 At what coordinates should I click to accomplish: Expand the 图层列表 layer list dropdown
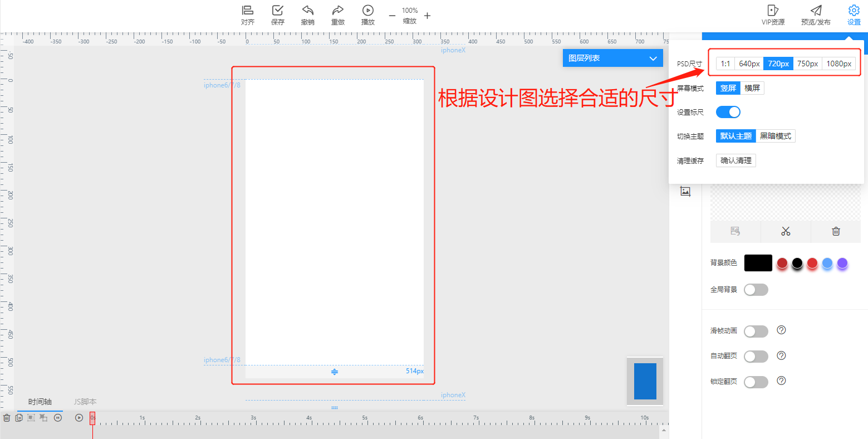(613, 58)
